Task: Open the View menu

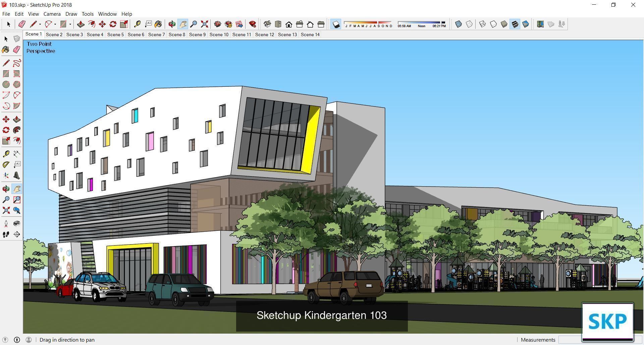Action: point(33,14)
